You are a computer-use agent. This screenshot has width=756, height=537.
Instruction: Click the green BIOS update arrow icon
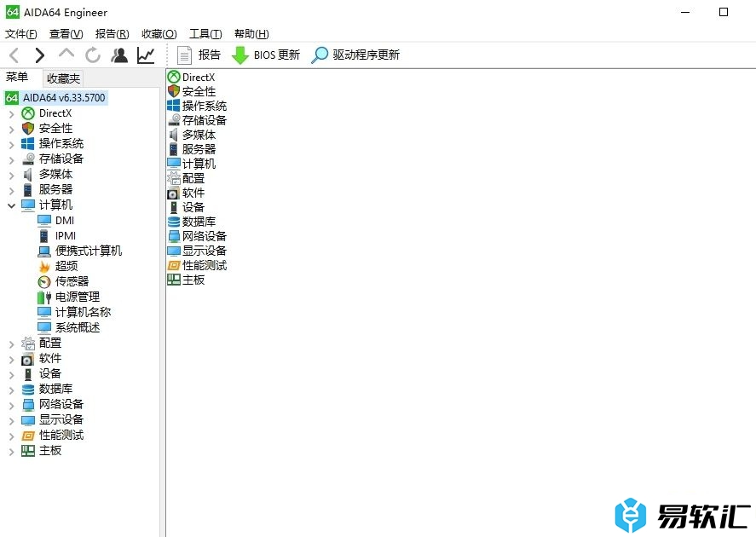click(240, 55)
